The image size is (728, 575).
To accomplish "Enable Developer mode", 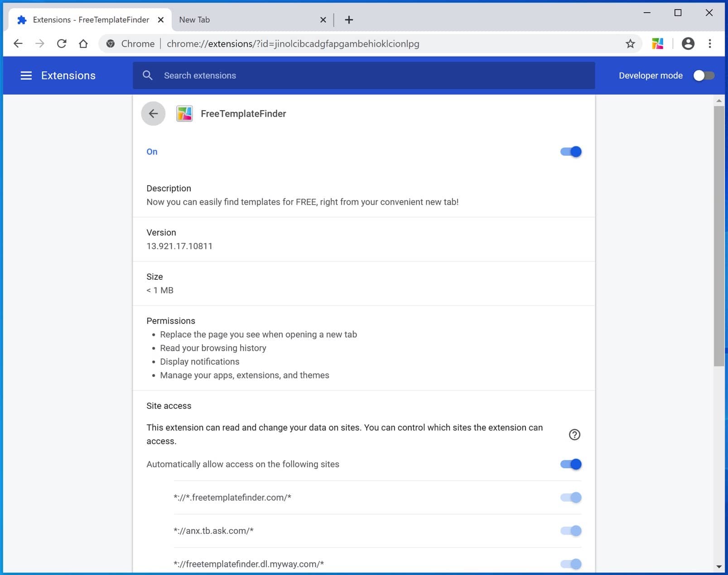I will [x=704, y=76].
